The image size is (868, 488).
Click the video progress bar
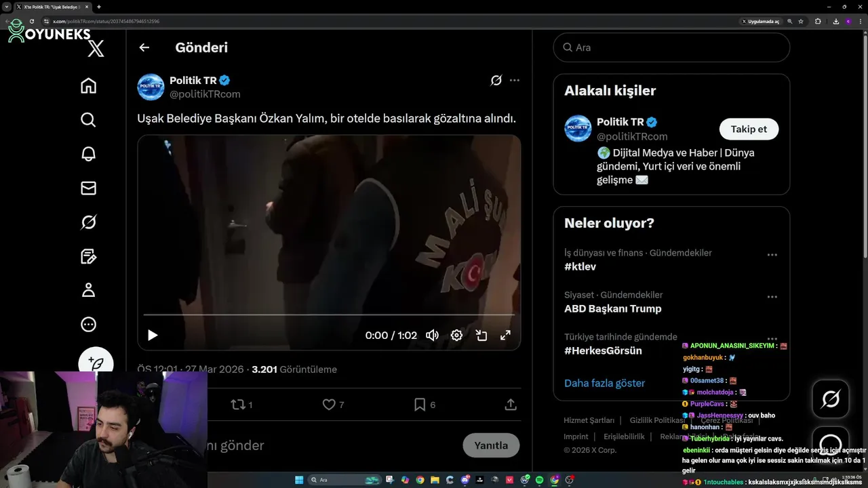coord(329,315)
